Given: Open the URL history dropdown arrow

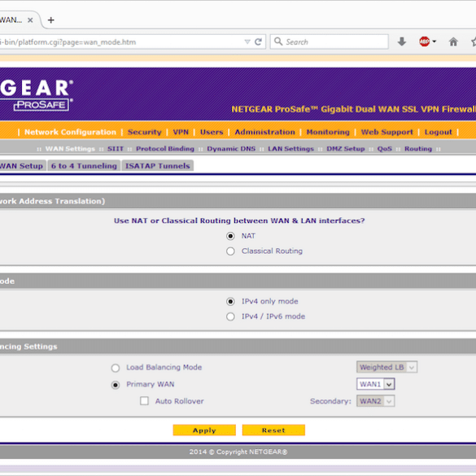Looking at the screenshot, I should click(x=247, y=41).
